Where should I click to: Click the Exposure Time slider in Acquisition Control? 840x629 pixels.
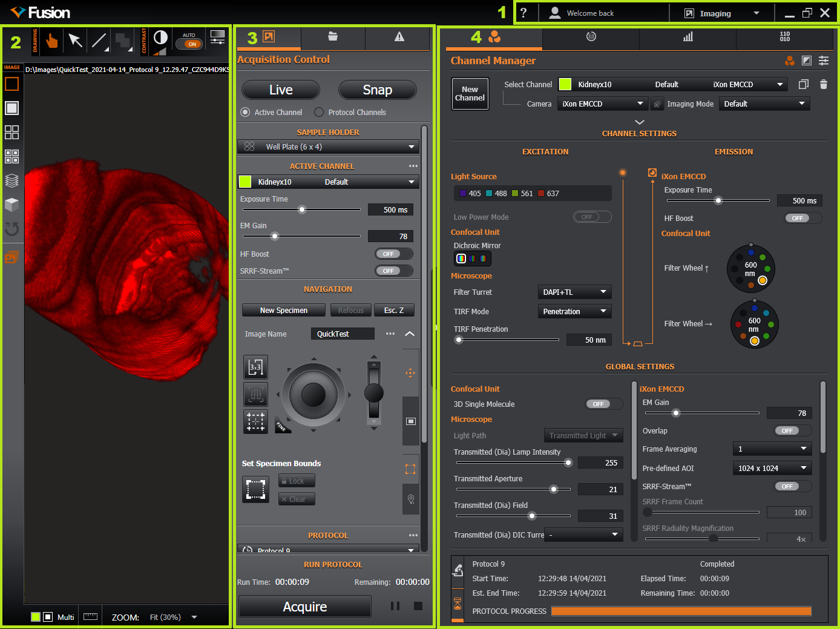click(x=302, y=210)
